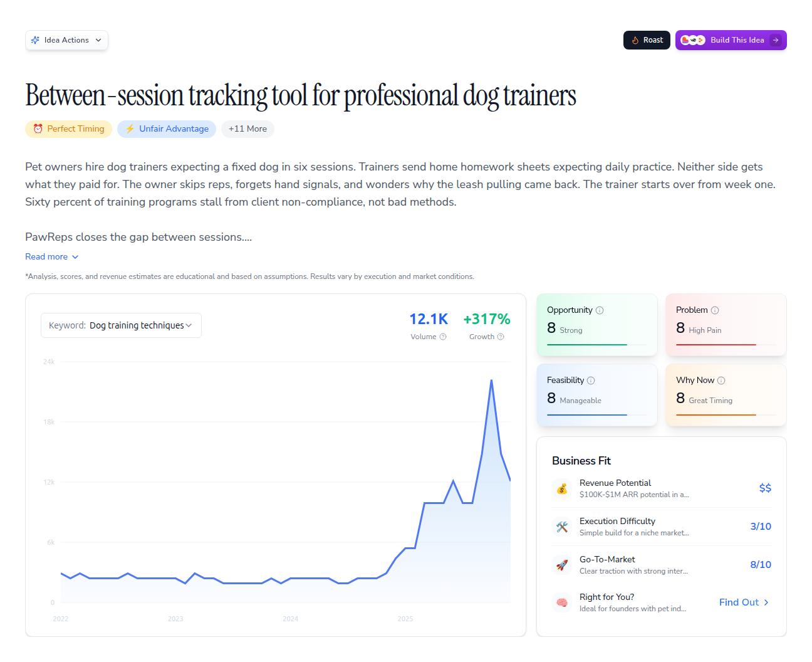The width and height of the screenshot is (812, 662).
Task: Click the flame icon on Roast
Action: point(635,40)
